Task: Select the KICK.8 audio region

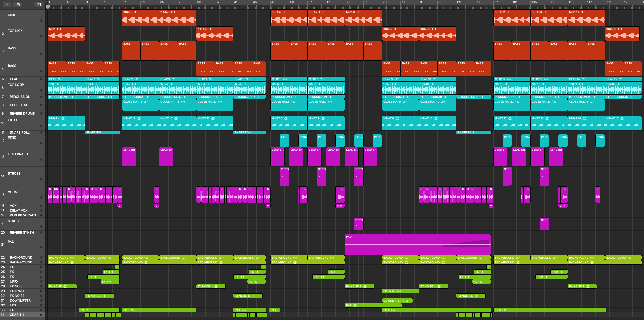Action: (x=363, y=18)
